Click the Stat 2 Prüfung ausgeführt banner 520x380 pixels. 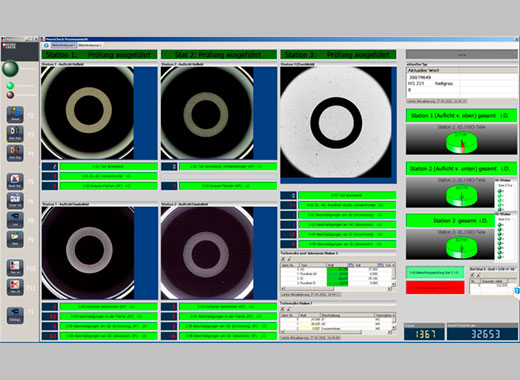[x=219, y=55]
